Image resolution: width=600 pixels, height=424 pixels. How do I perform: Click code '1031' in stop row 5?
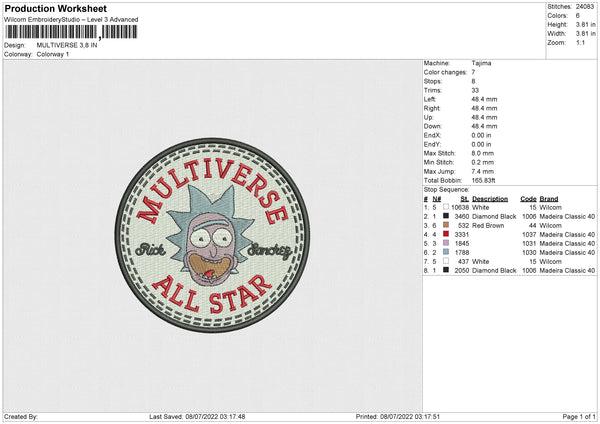click(529, 244)
